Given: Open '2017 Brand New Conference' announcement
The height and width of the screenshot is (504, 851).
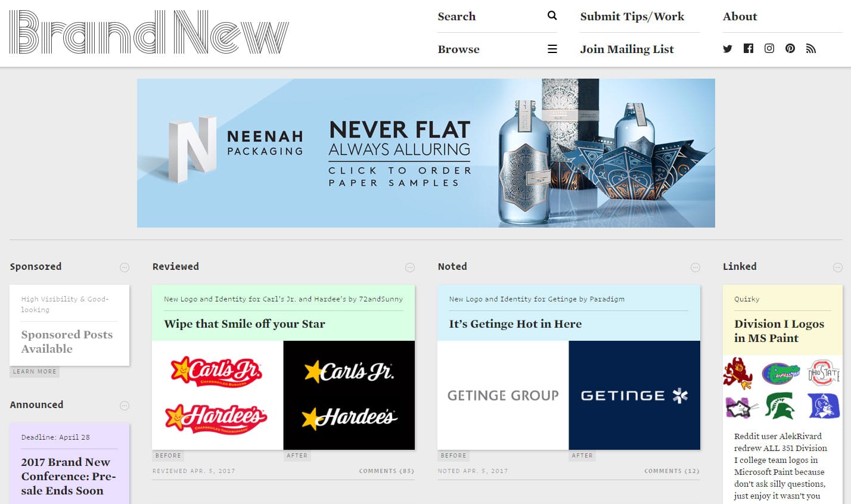Looking at the screenshot, I should coord(69,477).
